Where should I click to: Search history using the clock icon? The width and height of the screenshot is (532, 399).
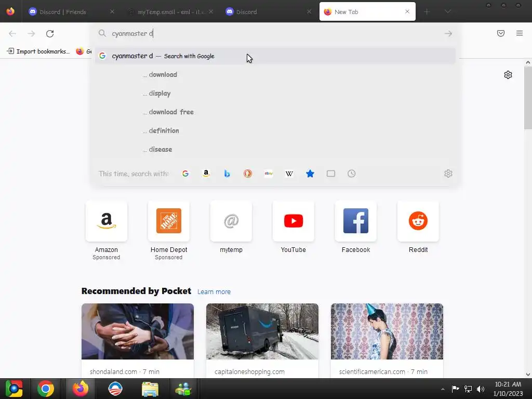point(352,174)
